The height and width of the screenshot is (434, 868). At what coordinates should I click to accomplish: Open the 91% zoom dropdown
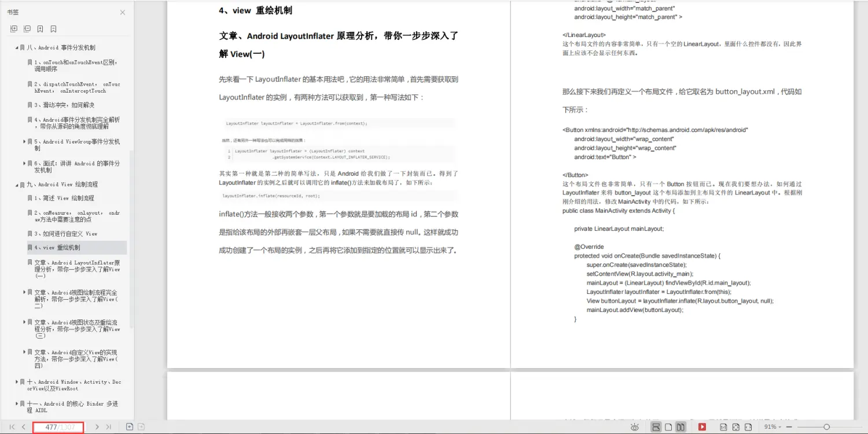pyautogui.click(x=773, y=427)
